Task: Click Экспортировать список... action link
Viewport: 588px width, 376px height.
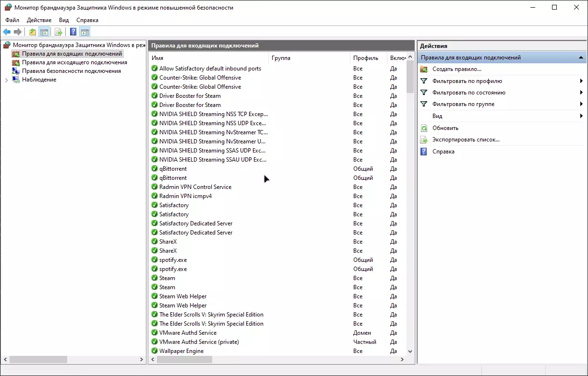Action: [x=466, y=140]
